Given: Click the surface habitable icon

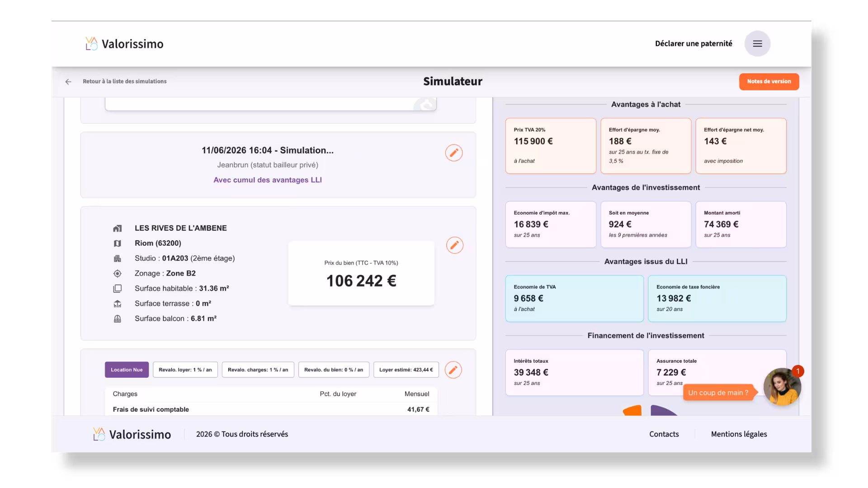Looking at the screenshot, I should click(x=118, y=288).
